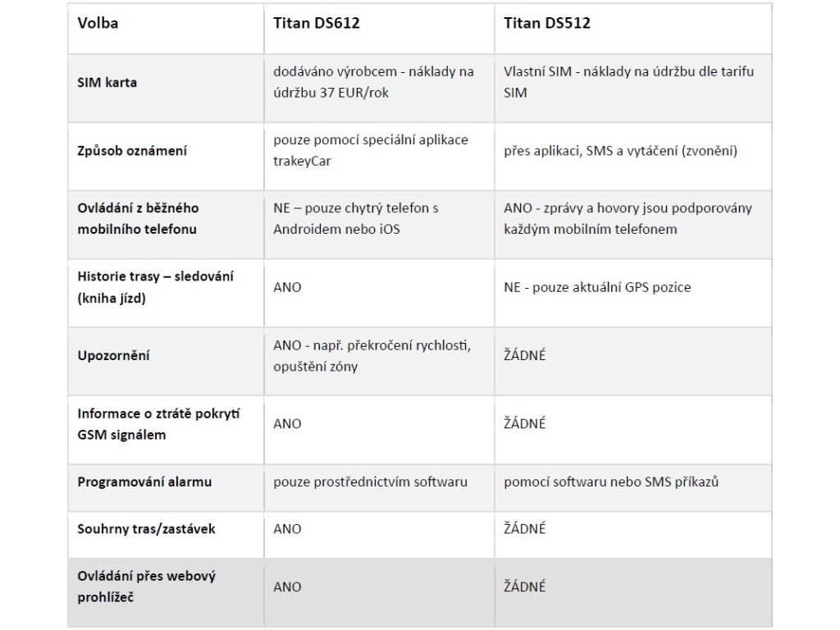Click the Androidem nebo iOS cell
This screenshot has height=630, width=840.
pos(356,218)
